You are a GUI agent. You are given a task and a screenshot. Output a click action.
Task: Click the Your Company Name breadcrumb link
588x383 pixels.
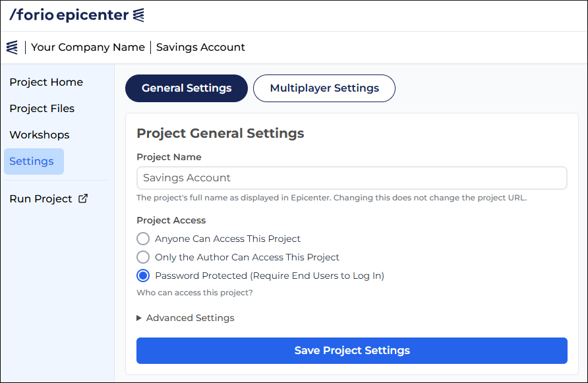point(88,47)
